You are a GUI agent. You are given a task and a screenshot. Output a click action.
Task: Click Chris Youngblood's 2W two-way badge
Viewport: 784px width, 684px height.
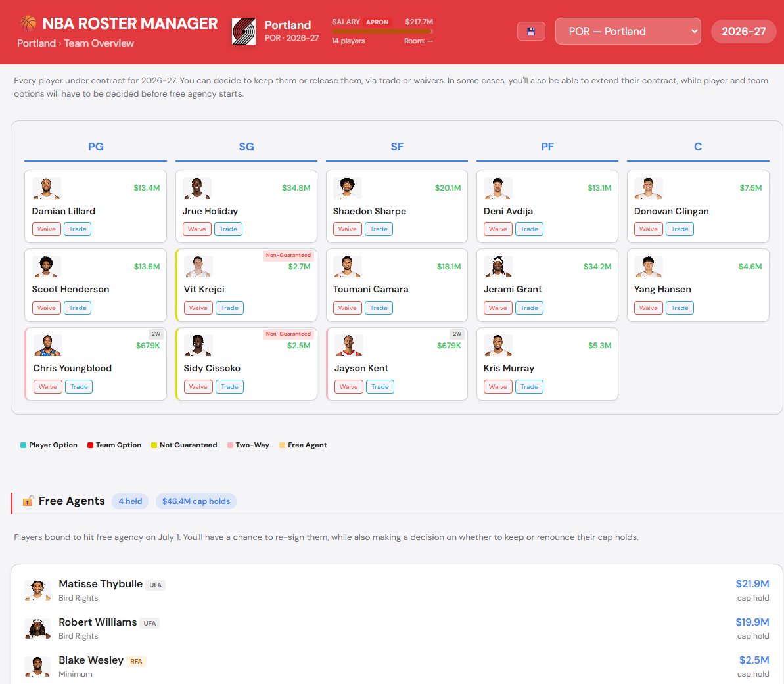click(156, 334)
